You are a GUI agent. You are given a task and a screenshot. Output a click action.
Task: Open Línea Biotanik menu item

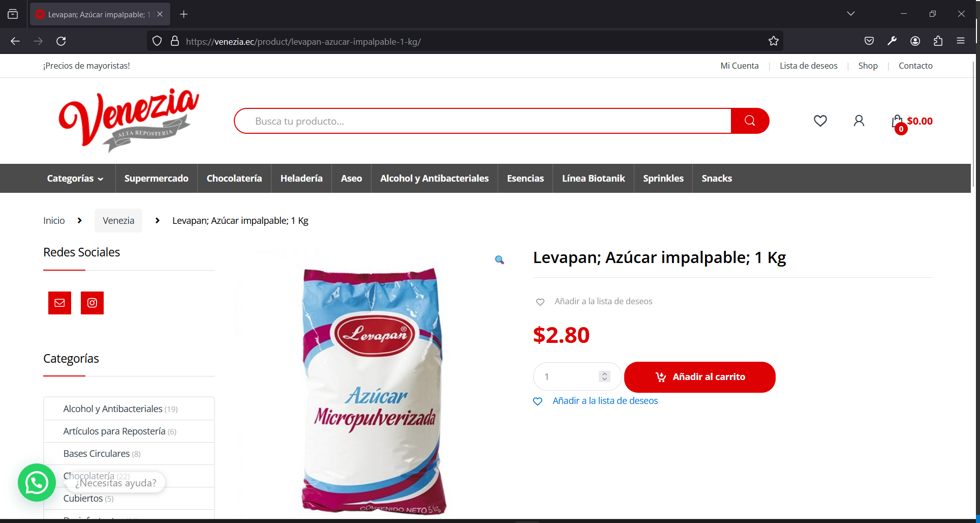[x=593, y=178]
